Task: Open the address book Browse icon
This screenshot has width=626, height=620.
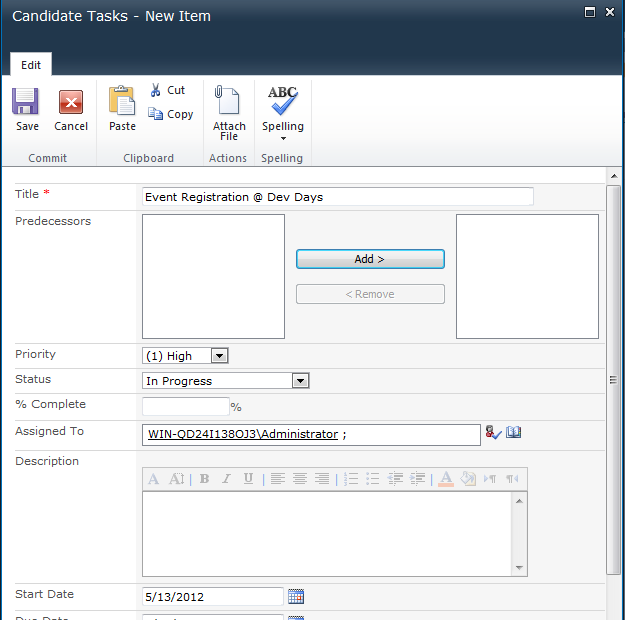Action: coord(513,432)
